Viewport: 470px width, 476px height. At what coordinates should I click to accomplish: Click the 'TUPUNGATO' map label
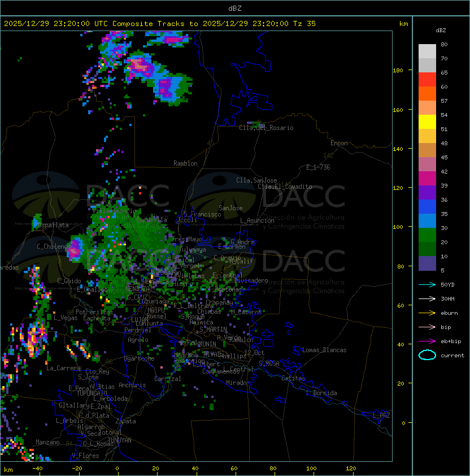[92, 393]
